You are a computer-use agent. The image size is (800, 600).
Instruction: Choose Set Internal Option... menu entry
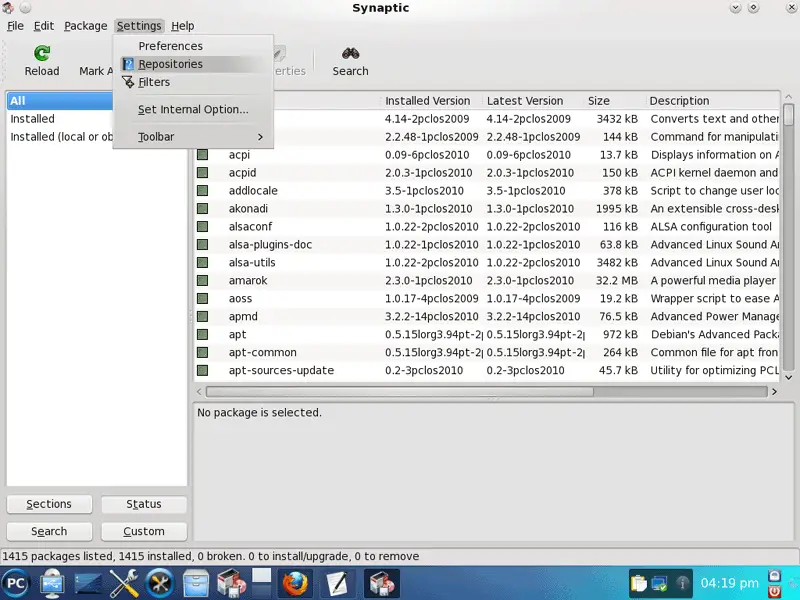[193, 109]
